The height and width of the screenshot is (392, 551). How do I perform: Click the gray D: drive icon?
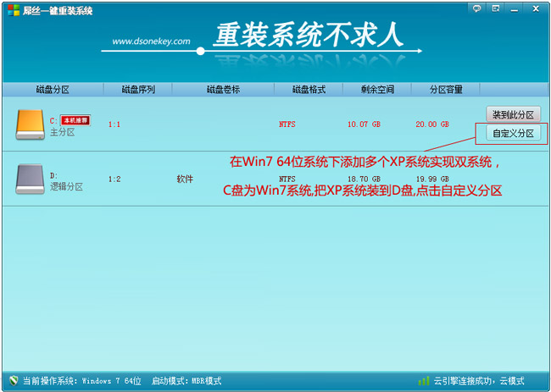pos(30,179)
